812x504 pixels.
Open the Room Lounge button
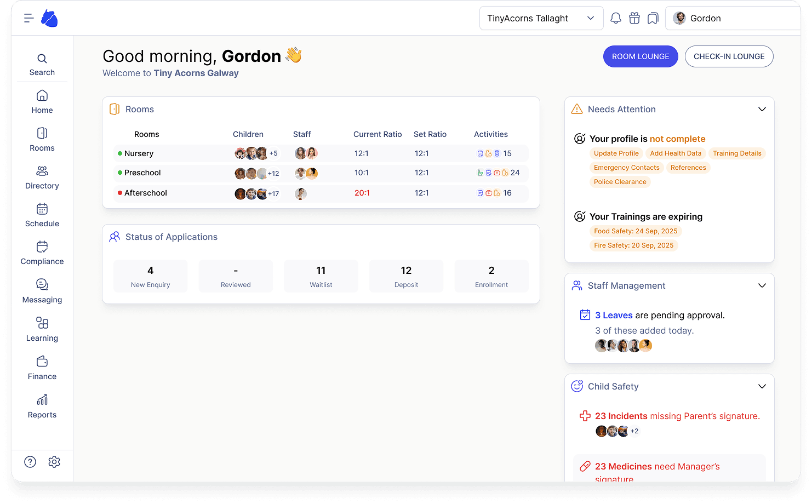[641, 56]
